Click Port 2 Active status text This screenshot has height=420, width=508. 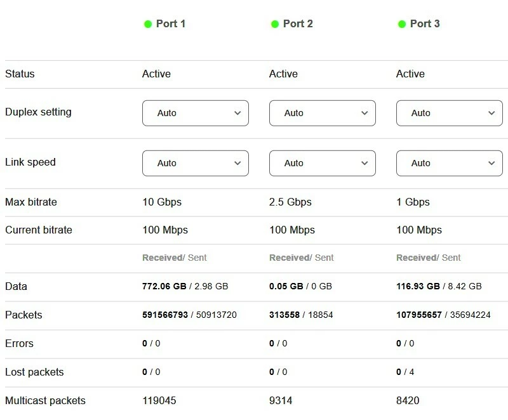(x=283, y=74)
